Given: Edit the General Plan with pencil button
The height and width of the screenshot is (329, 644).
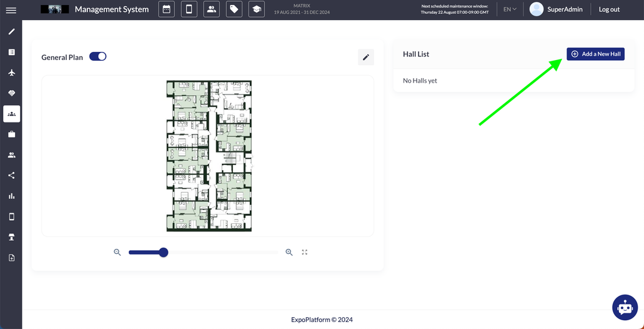Looking at the screenshot, I should point(366,57).
